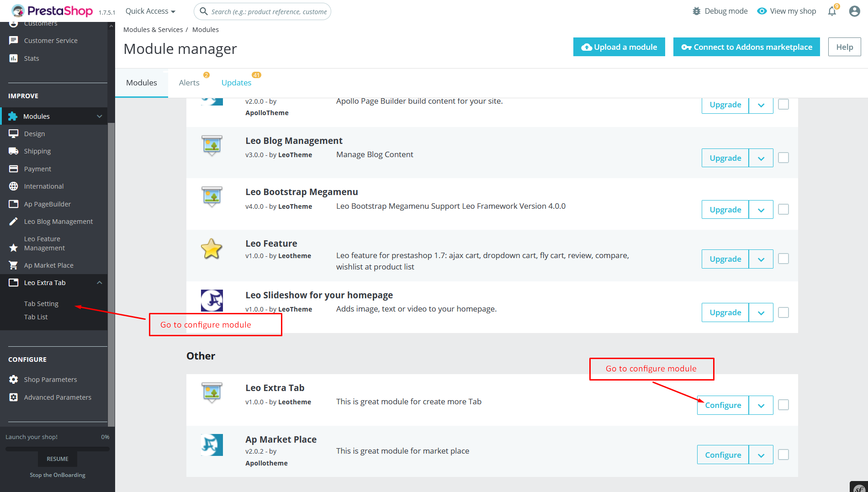Switch to the Updates tab

pos(236,83)
